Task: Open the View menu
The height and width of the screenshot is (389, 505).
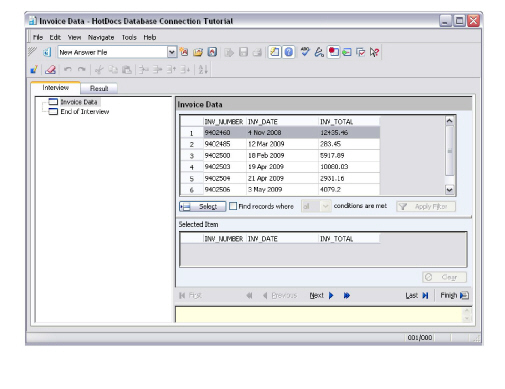Action: pyautogui.click(x=74, y=37)
